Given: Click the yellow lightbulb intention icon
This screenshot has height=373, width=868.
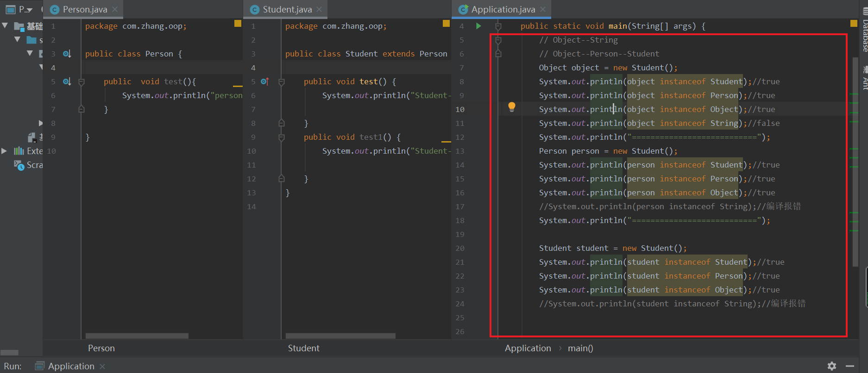Looking at the screenshot, I should pos(511,107).
